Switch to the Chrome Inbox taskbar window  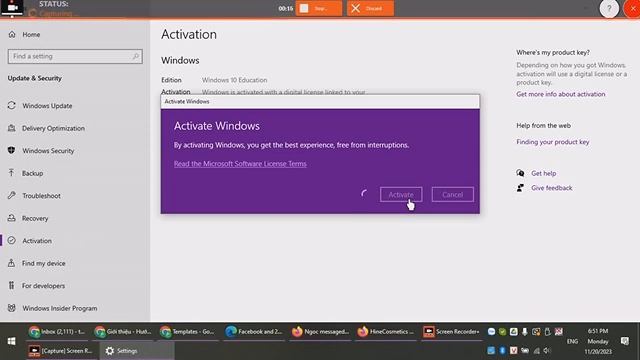click(57, 332)
